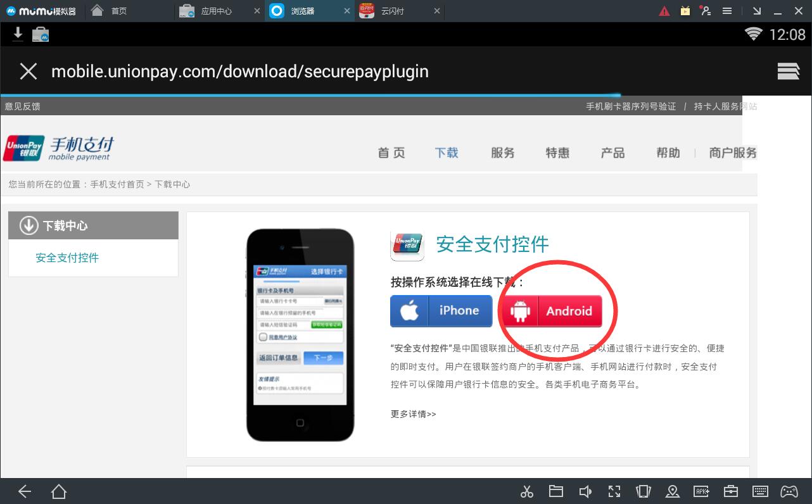This screenshot has width=812, height=504.
Task: Click the red warning triangle icon
Action: (x=664, y=11)
